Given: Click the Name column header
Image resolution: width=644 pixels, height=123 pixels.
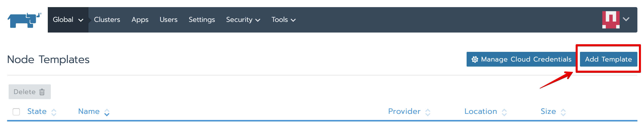Looking at the screenshot, I should pyautogui.click(x=89, y=112).
